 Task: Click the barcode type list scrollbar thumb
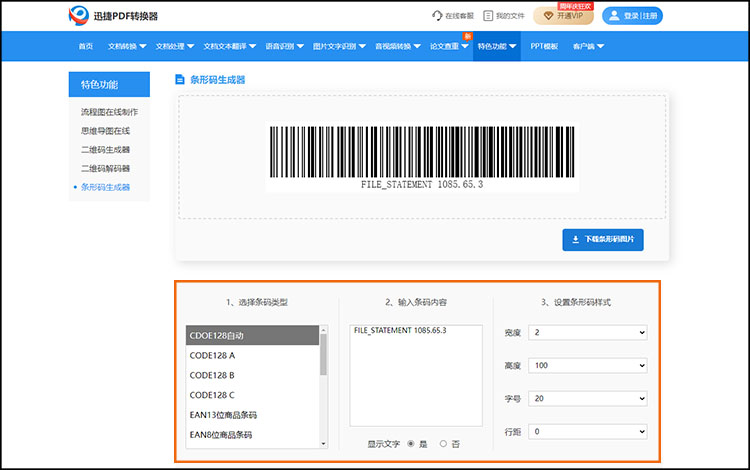[x=323, y=354]
